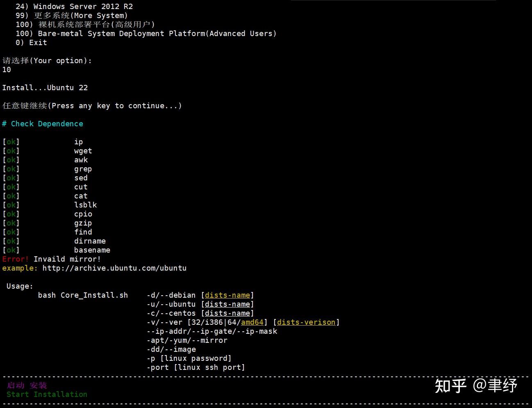
Task: Click the 'Bare-metal System Deployment Platform' line
Action: pos(146,34)
